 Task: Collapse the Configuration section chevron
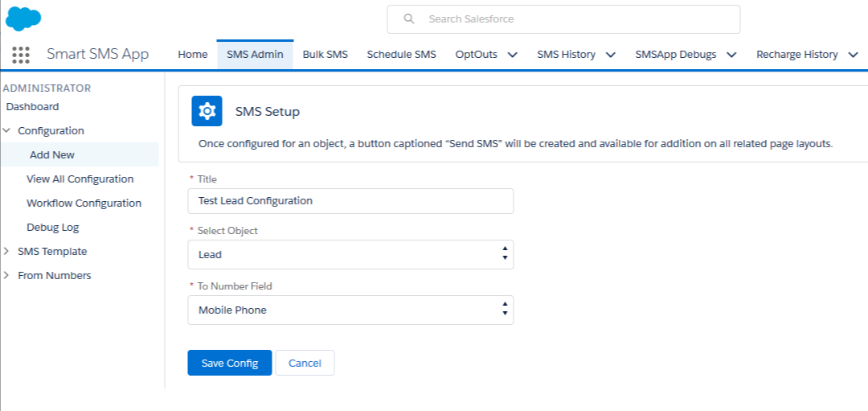point(6,131)
